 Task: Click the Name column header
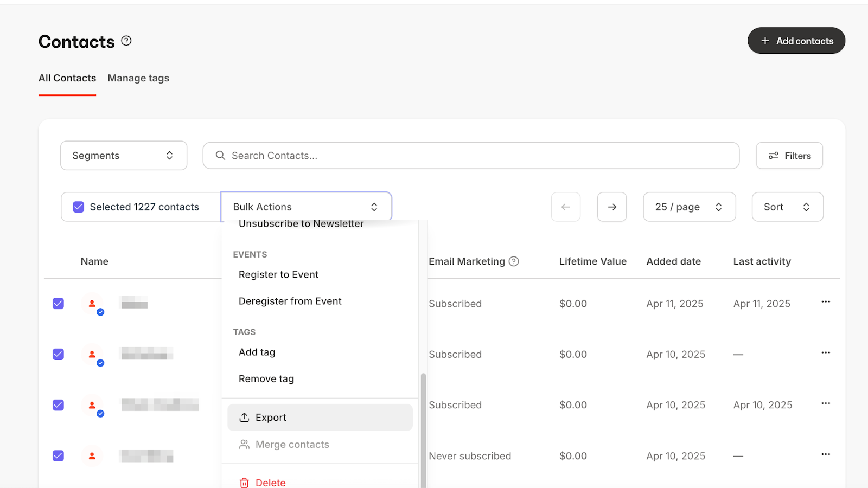(94, 261)
